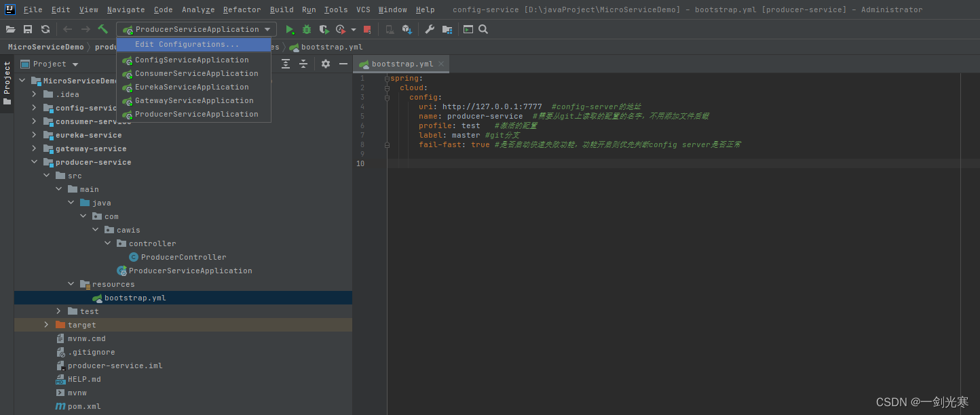Expand the .idea folder arrow
The image size is (980, 415).
(35, 94)
